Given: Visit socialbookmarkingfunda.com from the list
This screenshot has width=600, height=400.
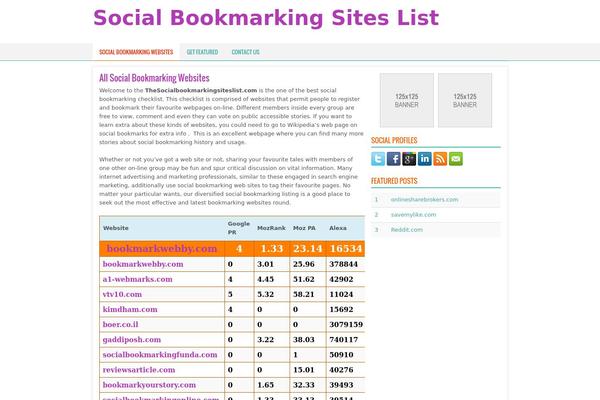Looking at the screenshot, I should [160, 355].
